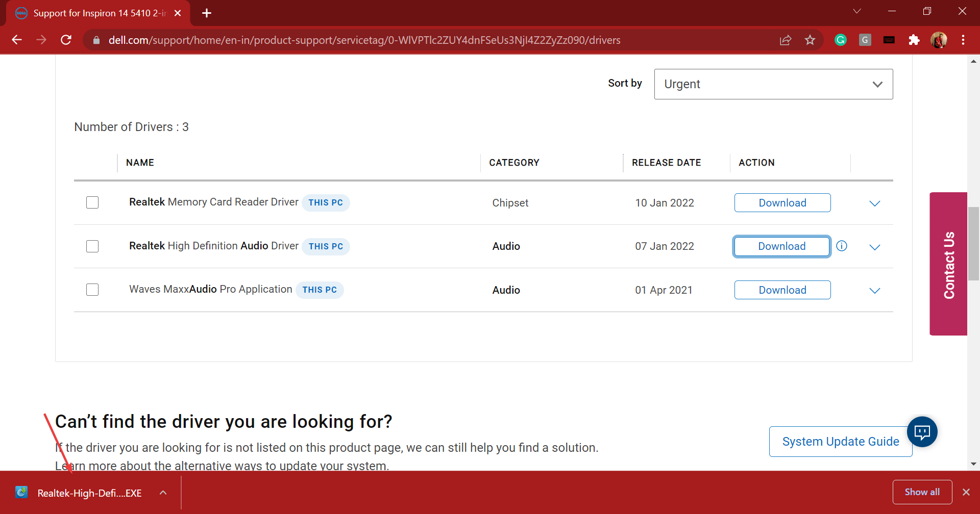
Task: Open a new browser tab
Action: [207, 13]
